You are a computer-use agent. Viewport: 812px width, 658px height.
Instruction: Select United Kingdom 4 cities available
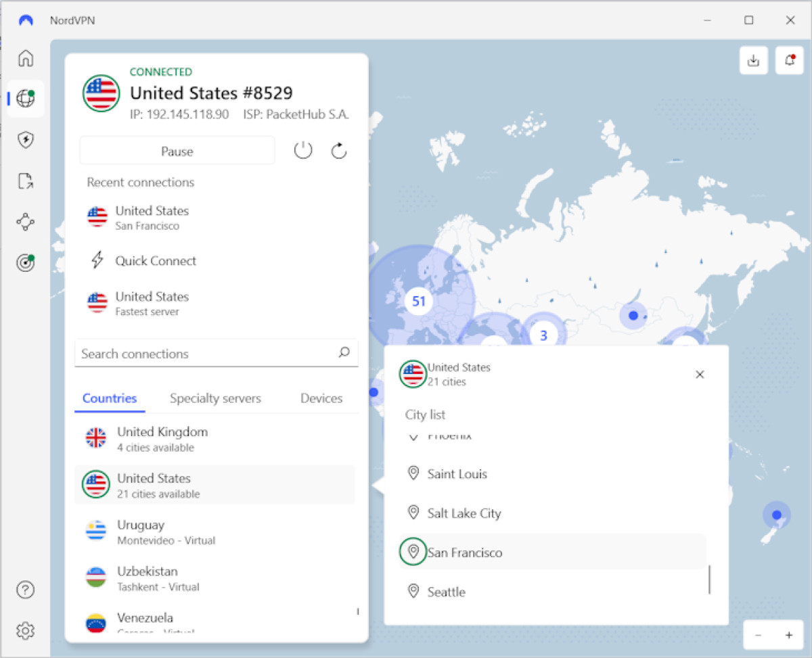click(x=215, y=438)
